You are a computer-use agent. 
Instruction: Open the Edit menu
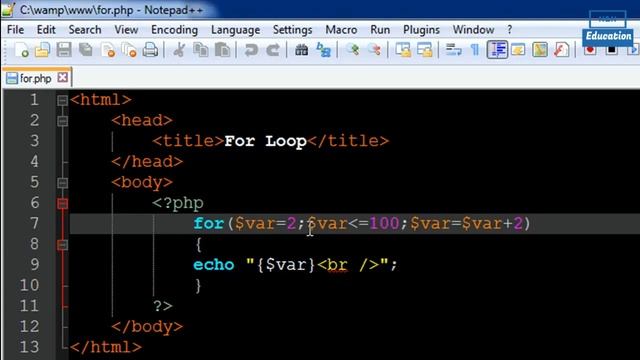click(x=46, y=30)
